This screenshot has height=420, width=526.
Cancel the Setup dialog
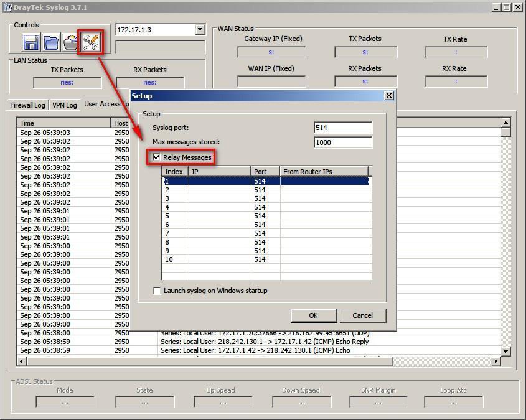click(363, 315)
